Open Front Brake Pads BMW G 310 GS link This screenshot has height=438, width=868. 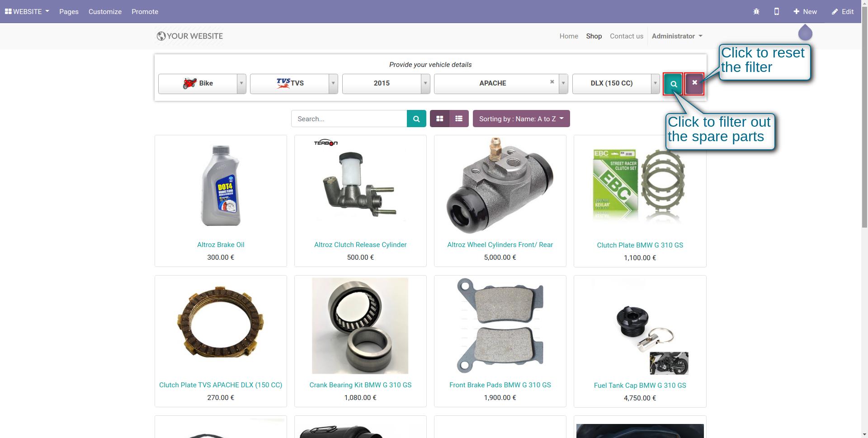(500, 385)
